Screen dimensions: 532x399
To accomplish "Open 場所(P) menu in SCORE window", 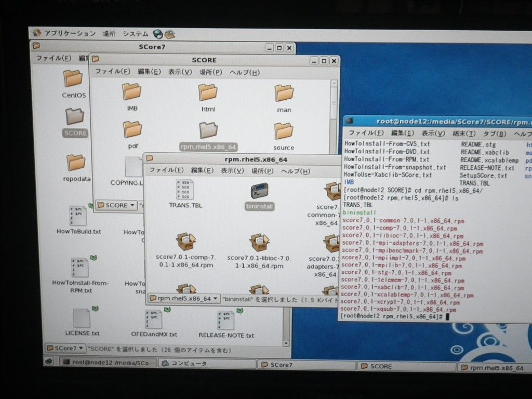I will point(211,72).
